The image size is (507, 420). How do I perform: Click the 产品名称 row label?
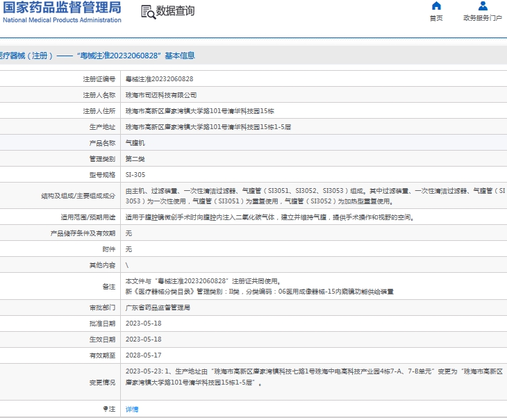[x=103, y=143]
